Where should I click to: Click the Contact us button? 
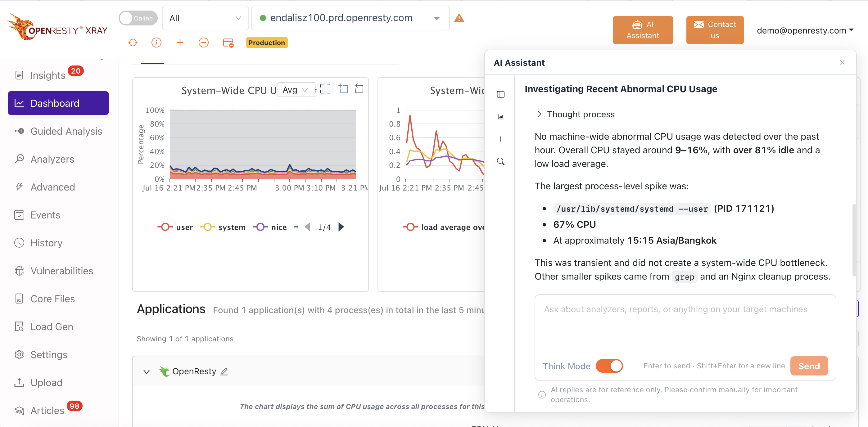pyautogui.click(x=715, y=30)
